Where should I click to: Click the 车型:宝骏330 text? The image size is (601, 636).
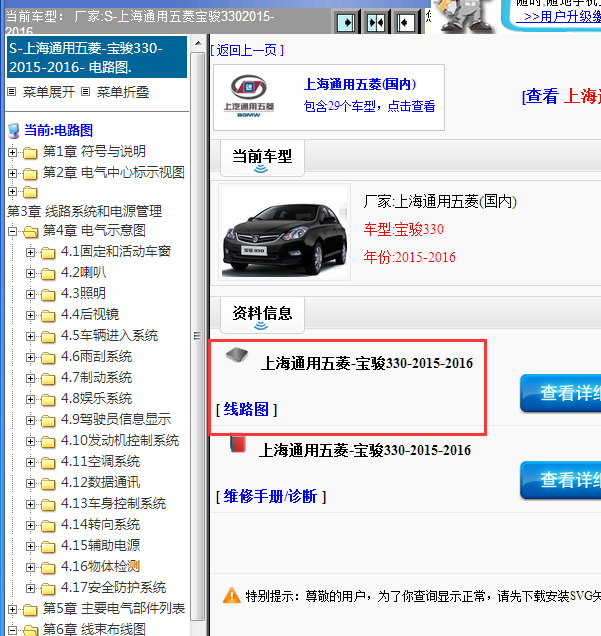tap(404, 229)
